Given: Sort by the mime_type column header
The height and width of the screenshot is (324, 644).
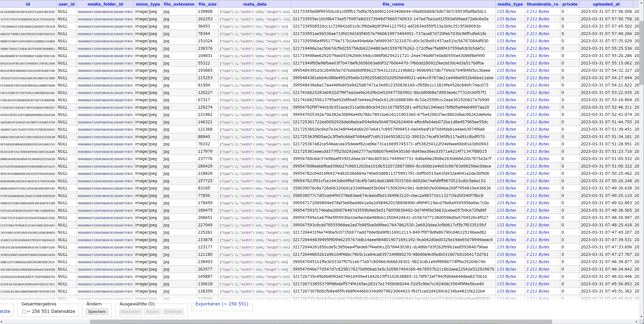Looking at the screenshot, I should click(148, 4).
